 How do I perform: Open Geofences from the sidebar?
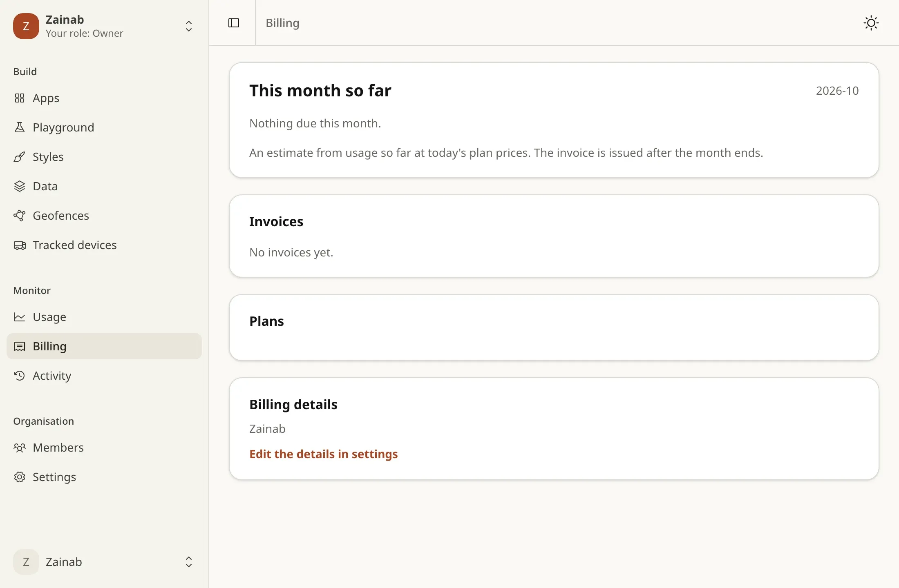point(104,216)
